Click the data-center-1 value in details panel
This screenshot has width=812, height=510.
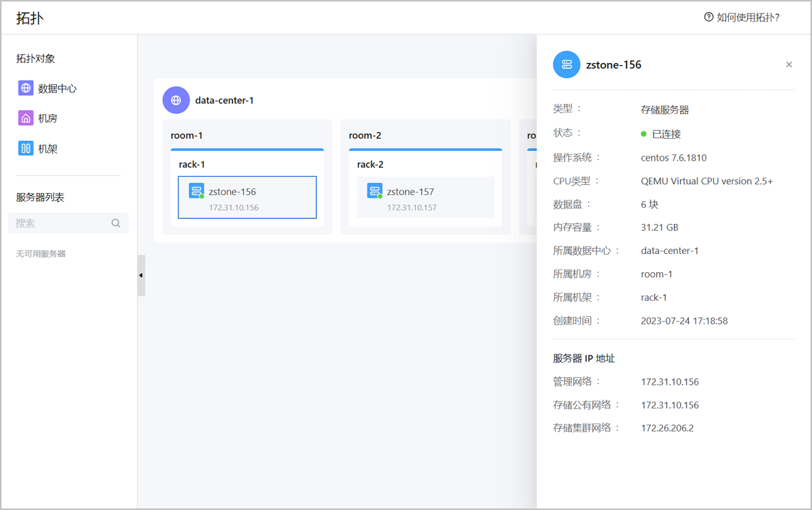(670, 251)
